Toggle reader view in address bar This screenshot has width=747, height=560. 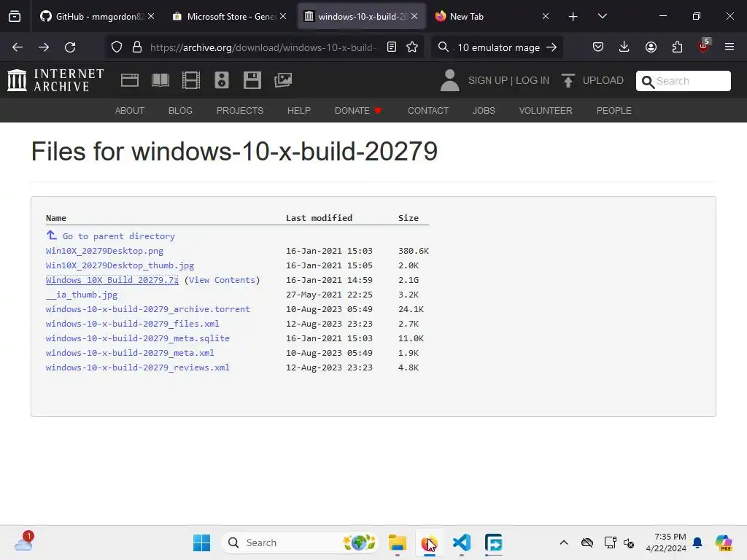coord(392,47)
